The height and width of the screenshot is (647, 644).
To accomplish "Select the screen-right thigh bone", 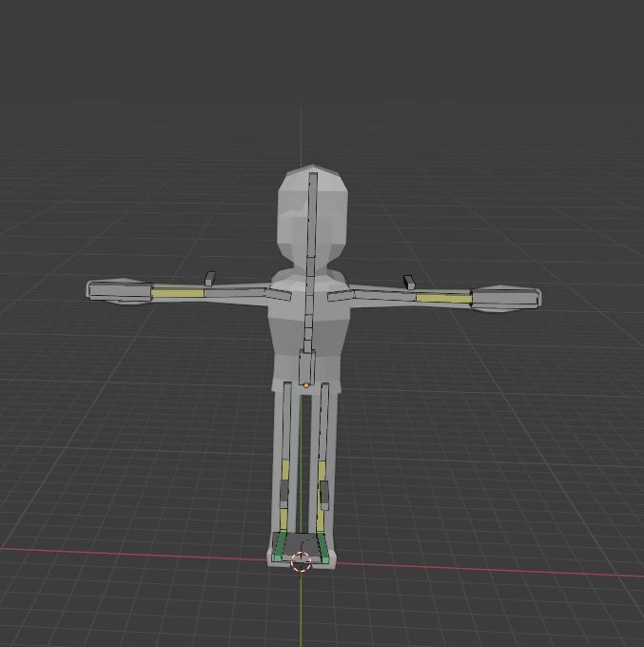I will [x=323, y=422].
